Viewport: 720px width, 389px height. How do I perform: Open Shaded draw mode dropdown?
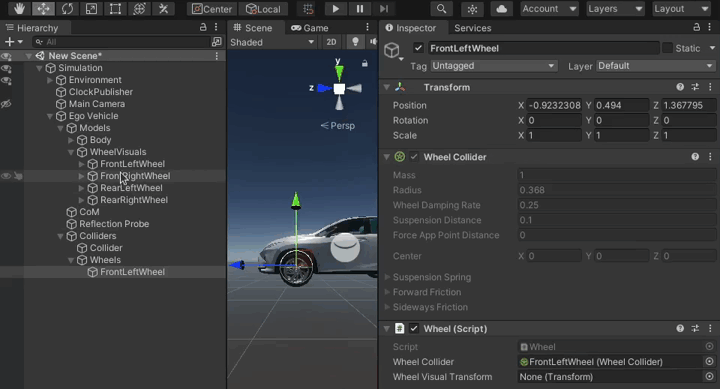click(x=272, y=42)
